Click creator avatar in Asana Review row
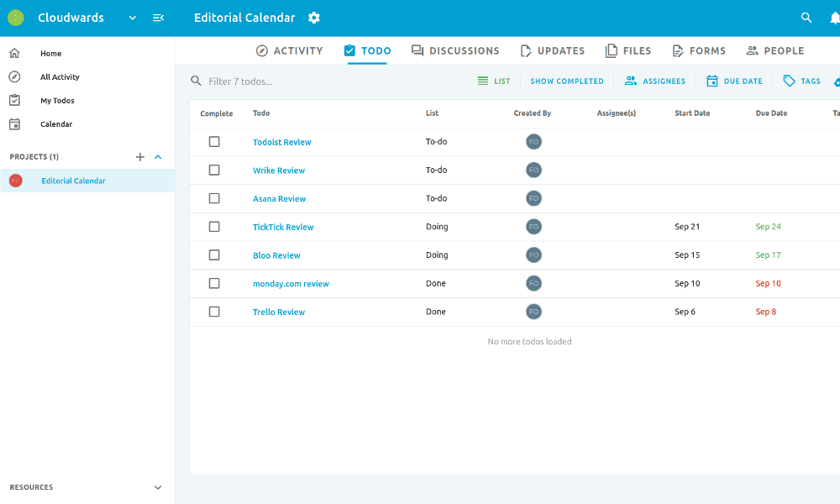Image resolution: width=840 pixels, height=504 pixels. point(533,198)
